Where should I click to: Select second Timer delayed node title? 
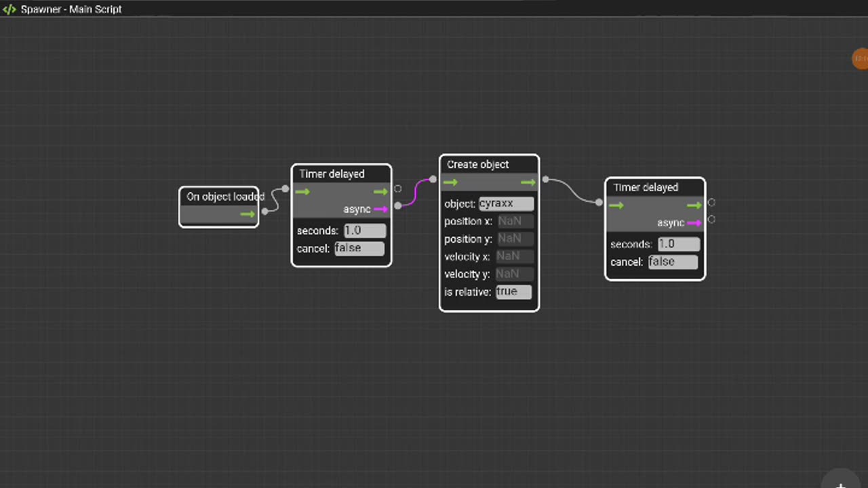click(646, 188)
